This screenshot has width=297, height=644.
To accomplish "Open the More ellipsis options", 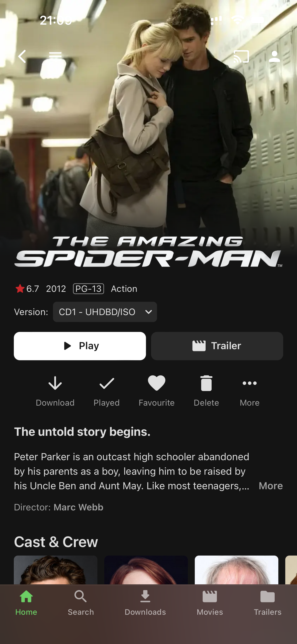I will 250,383.
